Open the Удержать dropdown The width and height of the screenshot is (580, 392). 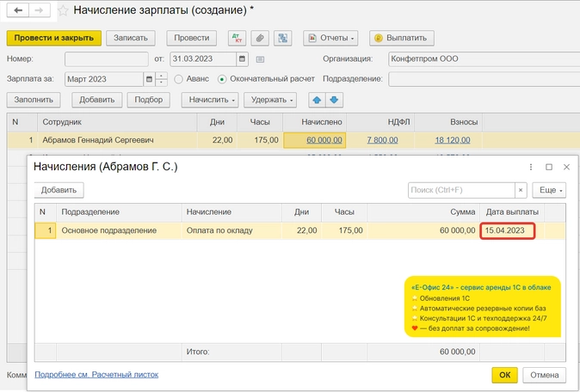click(x=268, y=100)
